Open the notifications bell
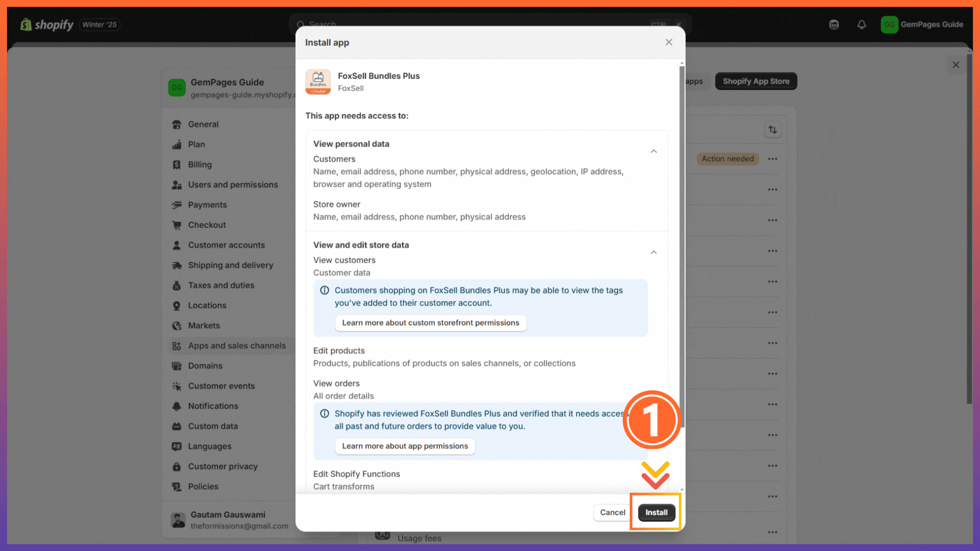The width and height of the screenshot is (980, 551). 862,24
